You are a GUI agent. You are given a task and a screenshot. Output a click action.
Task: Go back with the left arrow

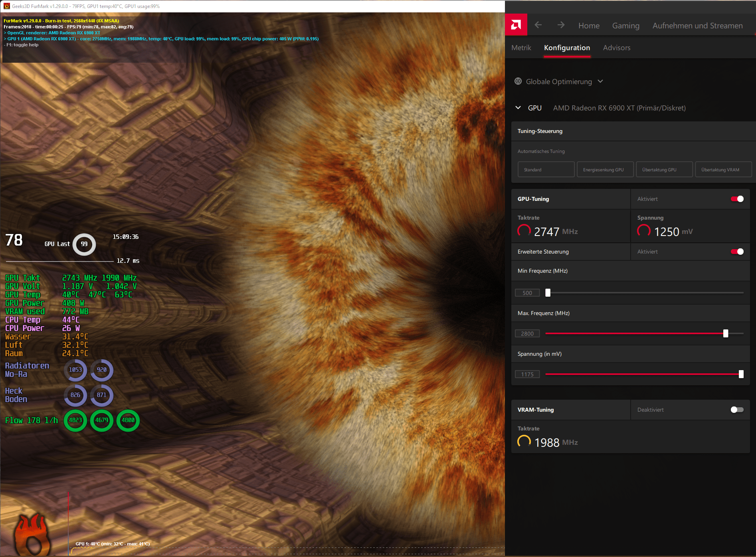click(x=538, y=25)
